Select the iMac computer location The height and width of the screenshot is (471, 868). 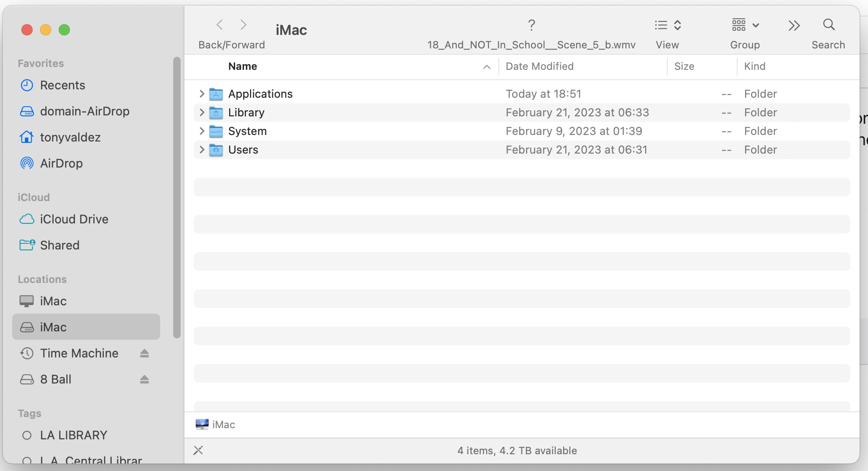86,301
